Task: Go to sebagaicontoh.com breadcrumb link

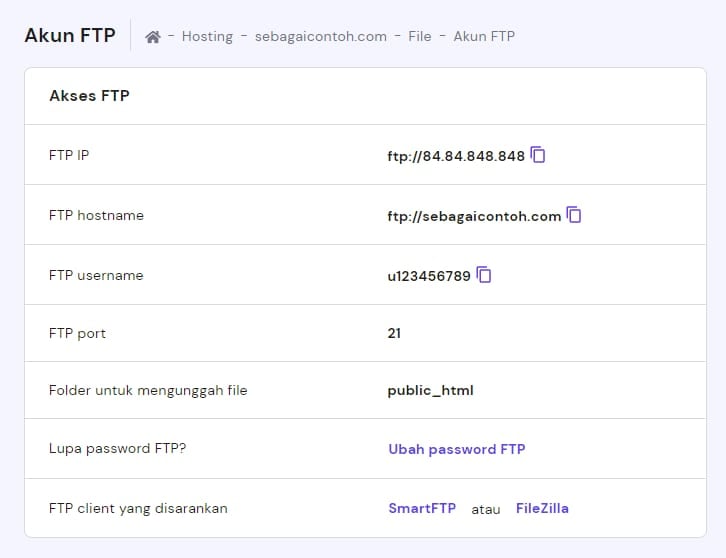Action: tap(321, 36)
